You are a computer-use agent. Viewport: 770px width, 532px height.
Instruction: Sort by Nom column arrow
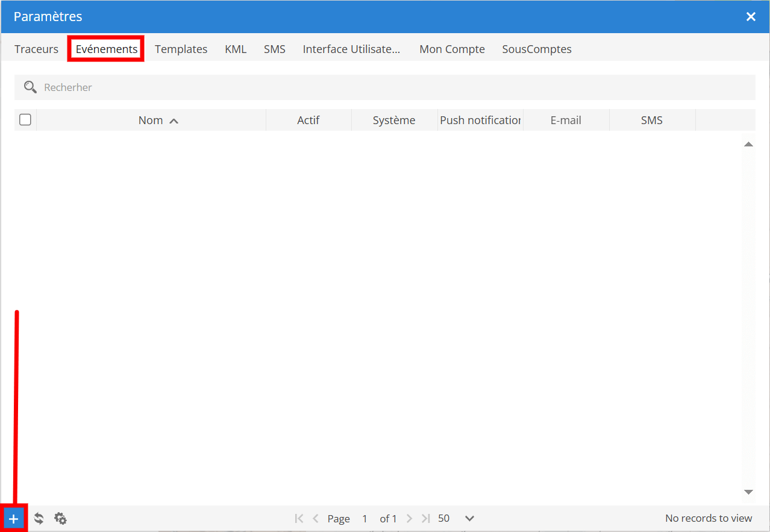[174, 121]
